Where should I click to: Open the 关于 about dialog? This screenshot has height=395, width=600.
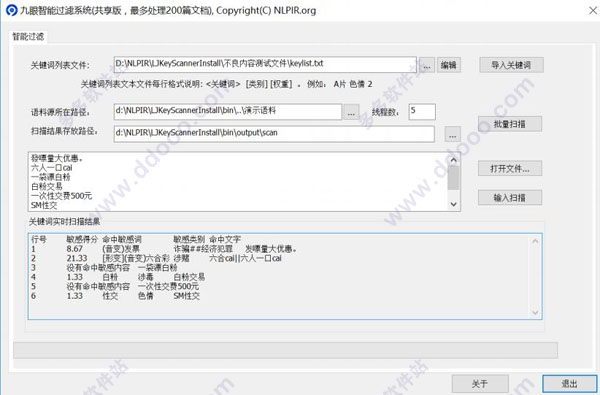[x=480, y=384]
